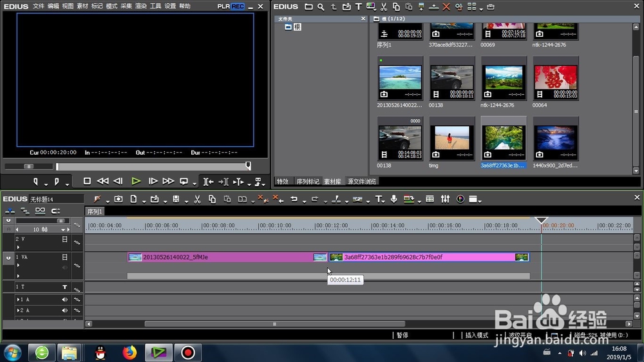
Task: Open the dropdown beside the timeline save icon
Action: [x=186, y=202]
